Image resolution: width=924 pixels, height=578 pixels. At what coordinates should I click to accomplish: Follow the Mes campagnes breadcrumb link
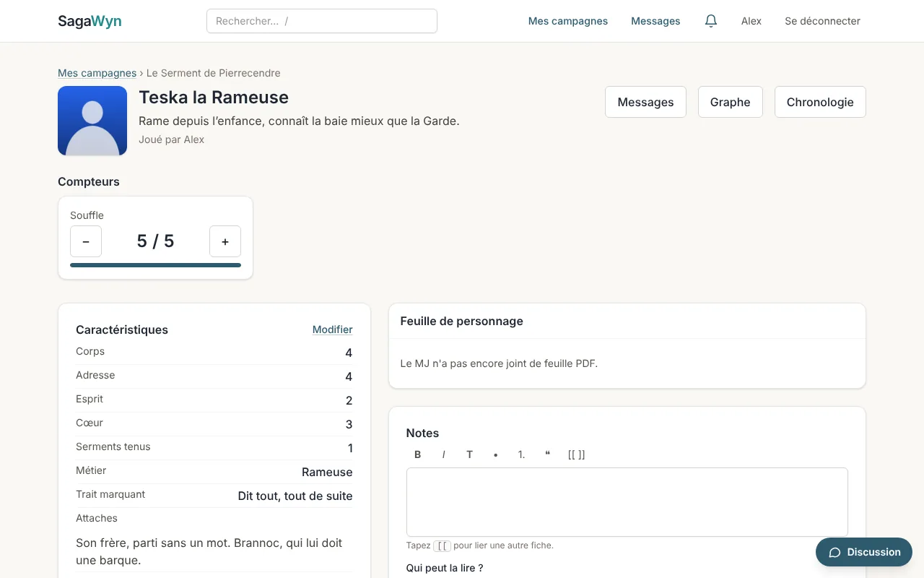[x=97, y=73]
